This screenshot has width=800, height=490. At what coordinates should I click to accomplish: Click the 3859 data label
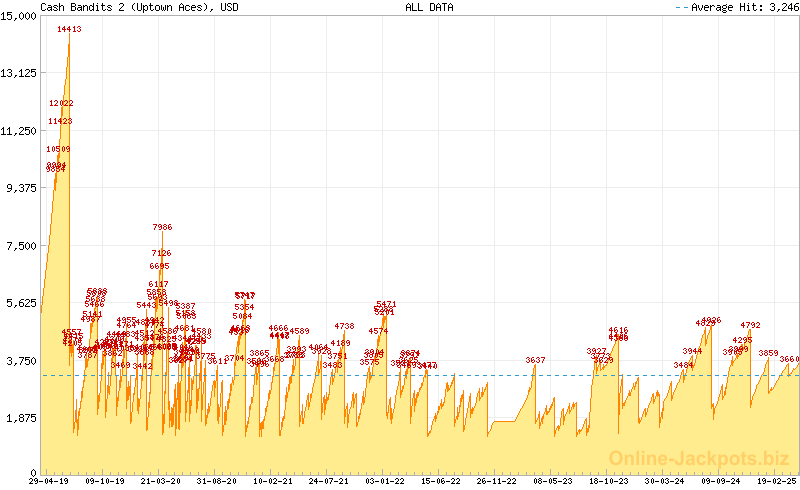[x=768, y=353]
